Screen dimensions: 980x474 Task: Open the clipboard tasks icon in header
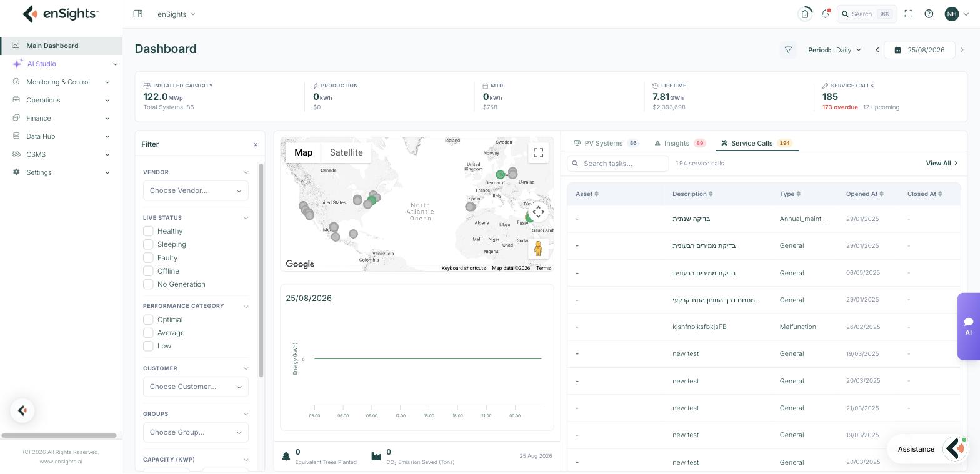coord(806,14)
